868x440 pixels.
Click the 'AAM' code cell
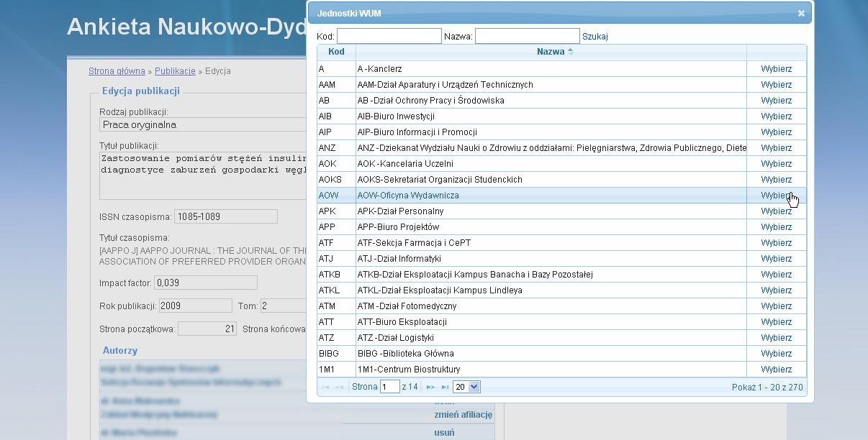point(336,85)
